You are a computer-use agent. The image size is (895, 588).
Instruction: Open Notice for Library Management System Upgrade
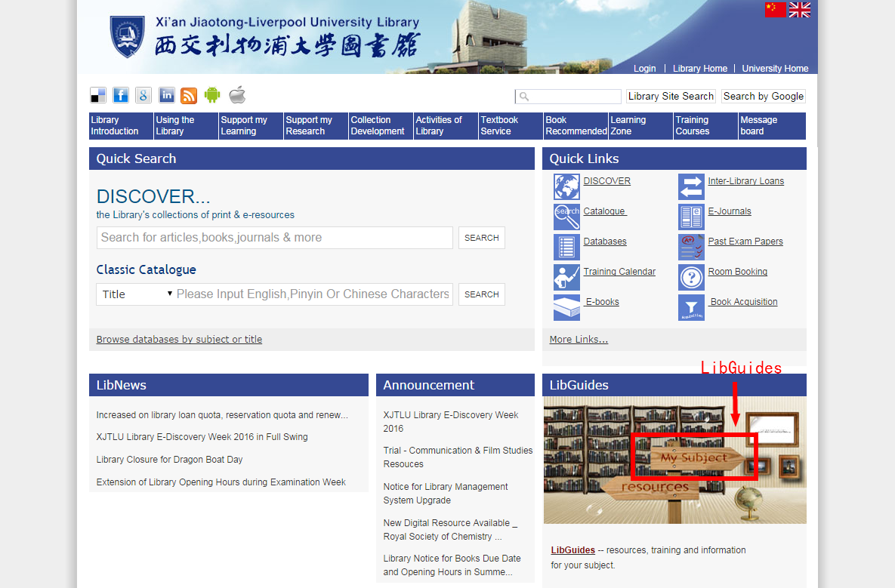coord(445,494)
